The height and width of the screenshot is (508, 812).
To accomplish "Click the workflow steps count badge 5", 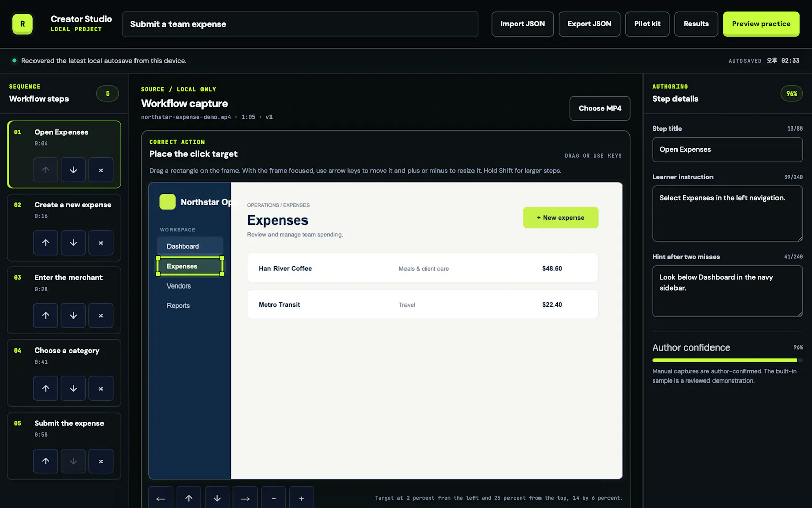I will [108, 93].
